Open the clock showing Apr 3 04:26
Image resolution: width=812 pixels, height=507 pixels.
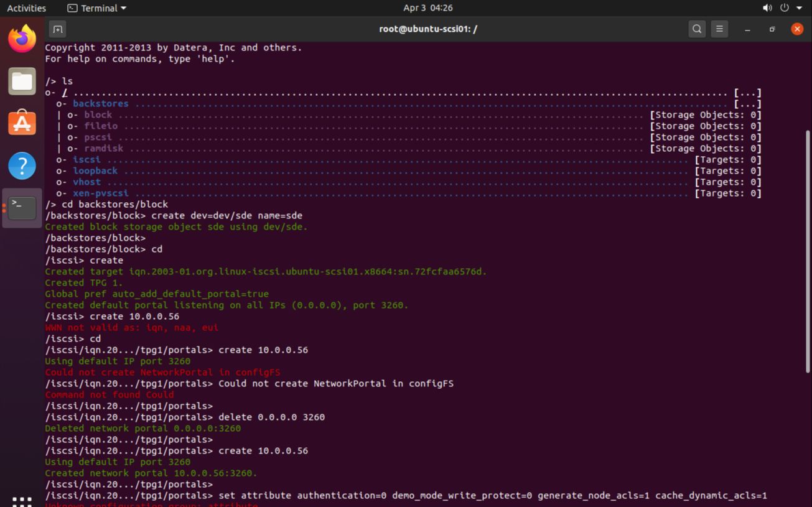427,8
